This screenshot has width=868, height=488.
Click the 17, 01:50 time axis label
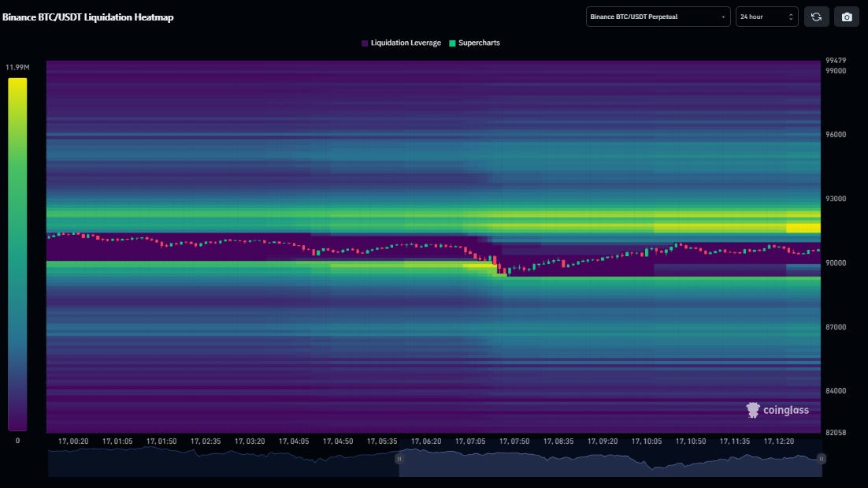tap(161, 441)
